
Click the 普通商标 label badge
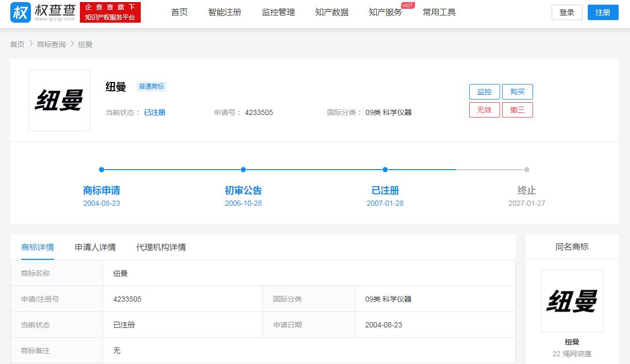pos(151,86)
